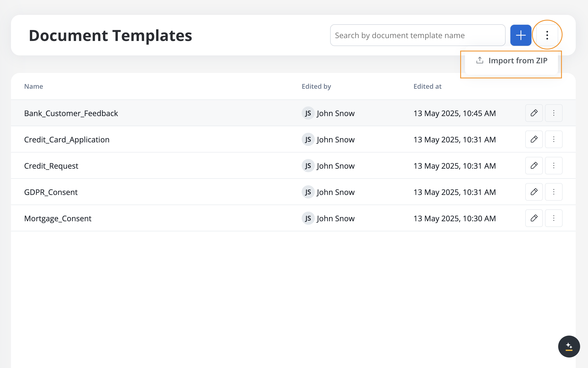Open more options for Credit_Request row
The image size is (588, 368).
pos(553,166)
